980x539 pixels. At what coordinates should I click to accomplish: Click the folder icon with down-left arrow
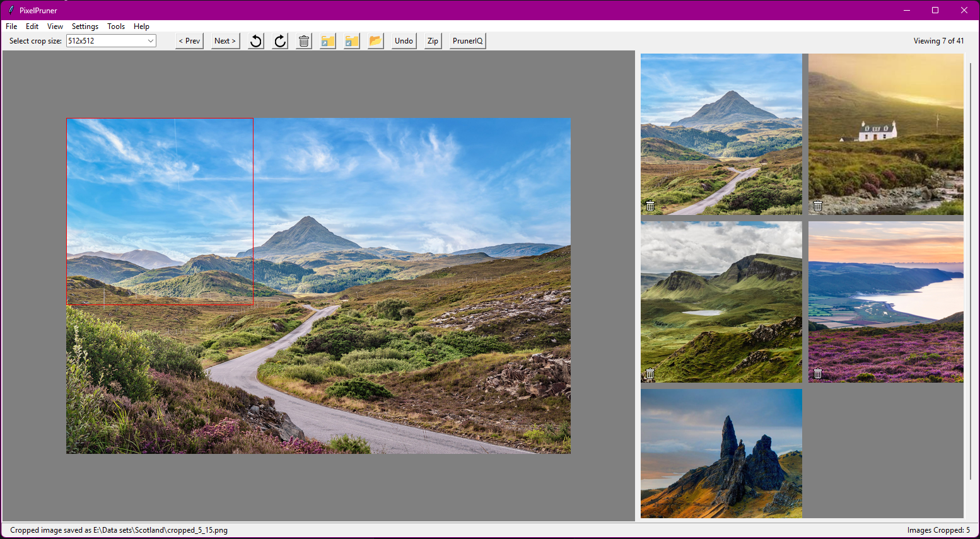[x=352, y=41]
